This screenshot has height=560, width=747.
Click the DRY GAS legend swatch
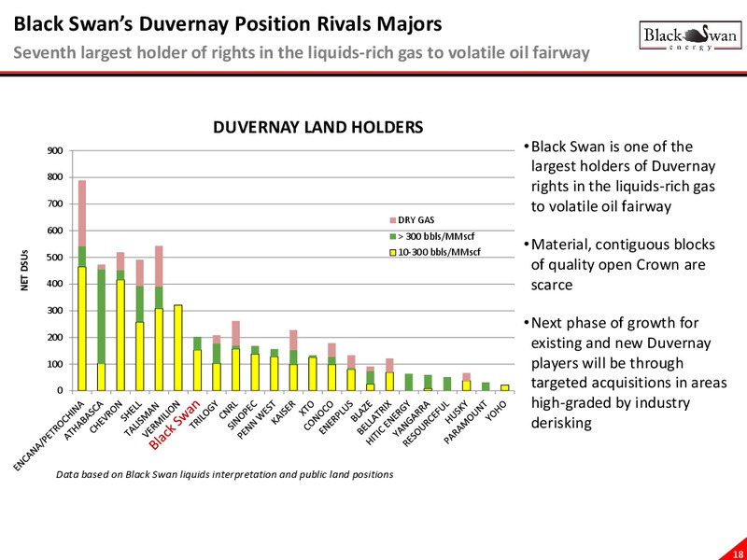pyautogui.click(x=393, y=220)
